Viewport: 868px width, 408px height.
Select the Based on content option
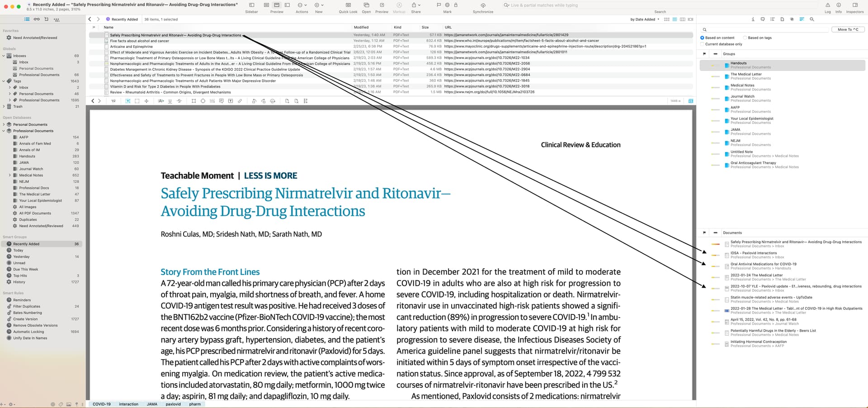pyautogui.click(x=702, y=38)
